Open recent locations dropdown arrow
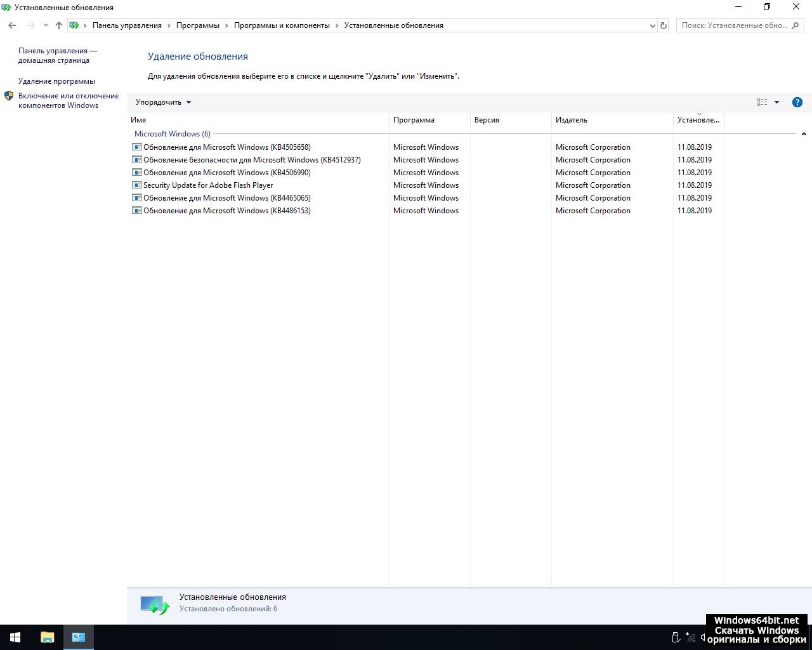812x650 pixels. [46, 25]
